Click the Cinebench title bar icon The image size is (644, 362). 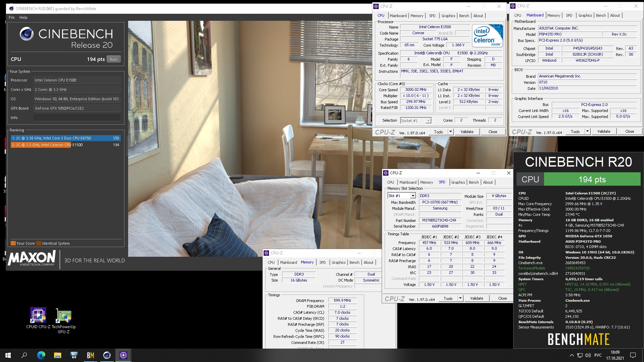coord(11,9)
